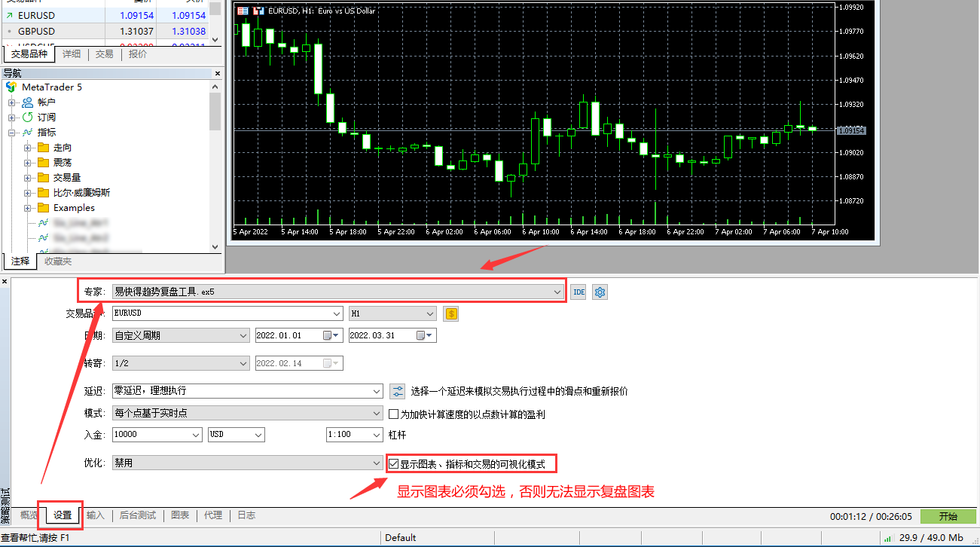
Task: Click the navigator vertical scrollbar down arrow
Action: click(215, 246)
